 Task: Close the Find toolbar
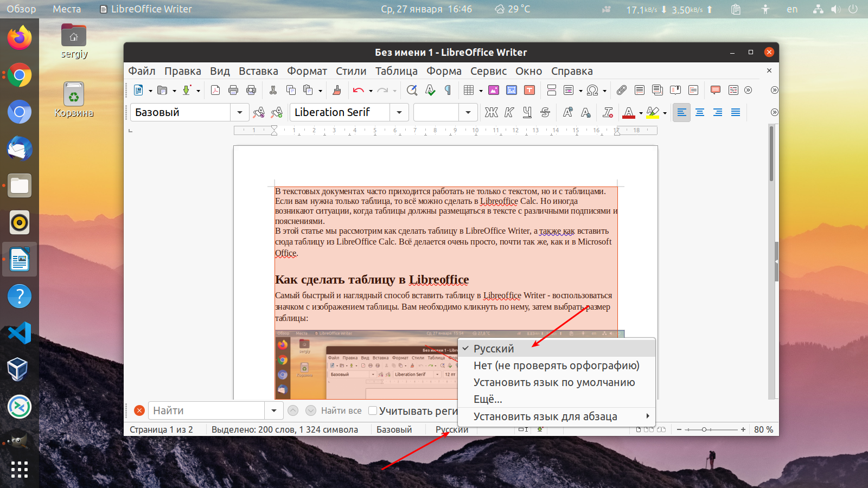pyautogui.click(x=139, y=410)
